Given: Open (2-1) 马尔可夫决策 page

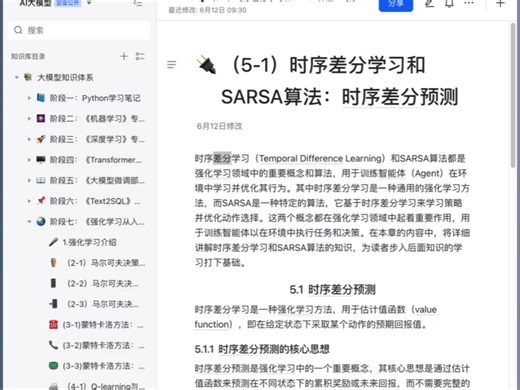Looking at the screenshot, I should pyautogui.click(x=106, y=263).
